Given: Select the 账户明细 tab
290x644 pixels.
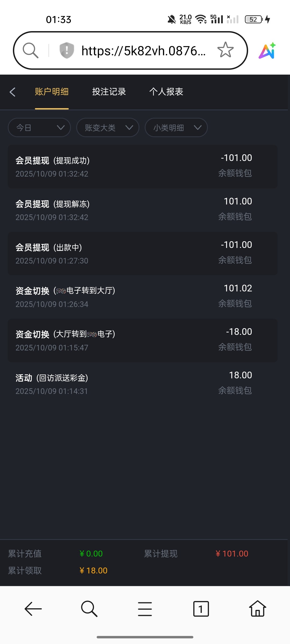Looking at the screenshot, I should click(x=52, y=92).
